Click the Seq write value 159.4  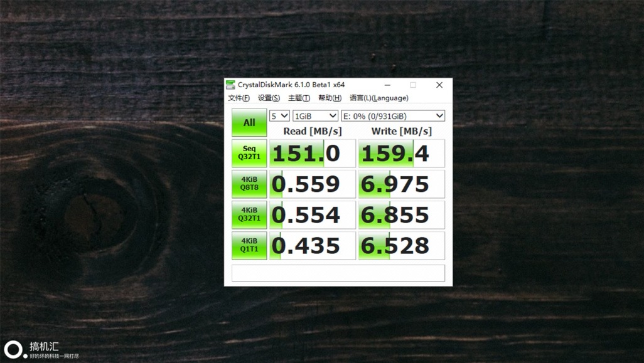401,153
